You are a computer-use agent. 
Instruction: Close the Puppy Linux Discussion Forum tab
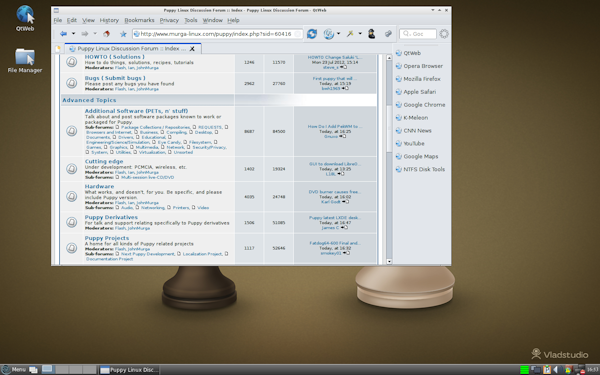(x=192, y=49)
